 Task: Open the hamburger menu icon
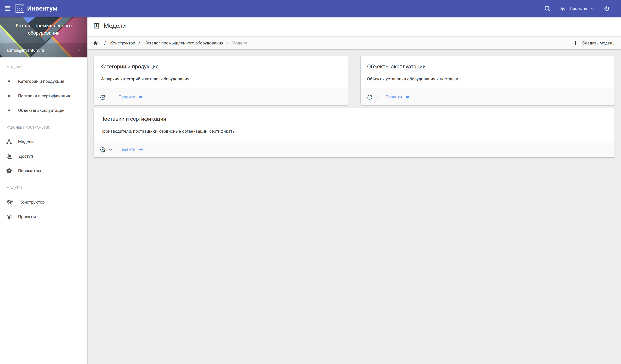8,8
